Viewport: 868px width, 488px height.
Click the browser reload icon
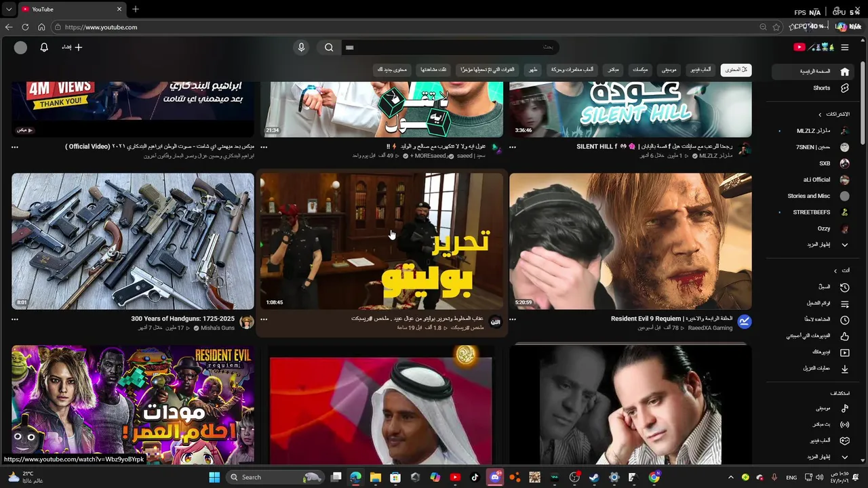pos(25,27)
